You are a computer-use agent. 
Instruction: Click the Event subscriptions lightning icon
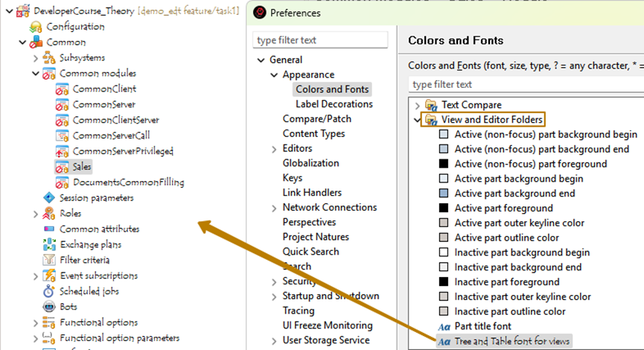pyautogui.click(x=49, y=276)
